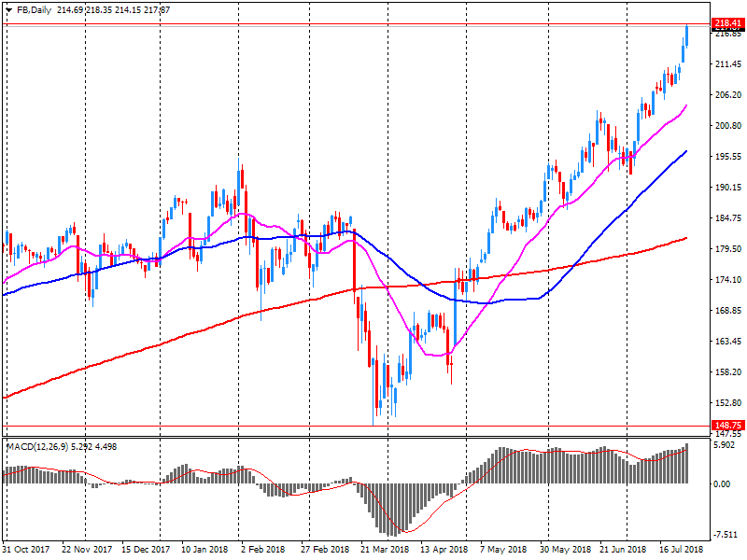Click the 21 Mar 2018 date label
This screenshot has width=747, height=560.
click(x=385, y=549)
